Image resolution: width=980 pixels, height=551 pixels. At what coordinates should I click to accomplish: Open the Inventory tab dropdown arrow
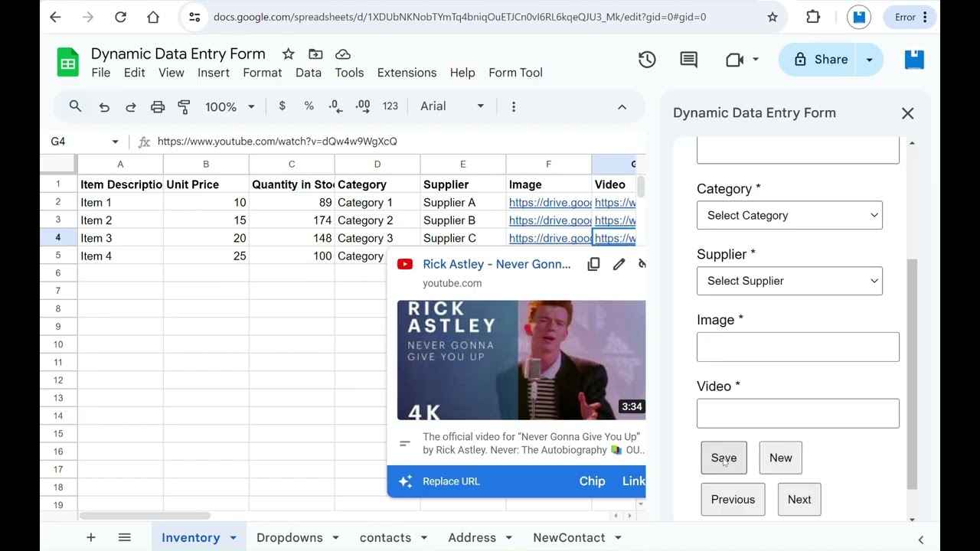pos(233,538)
